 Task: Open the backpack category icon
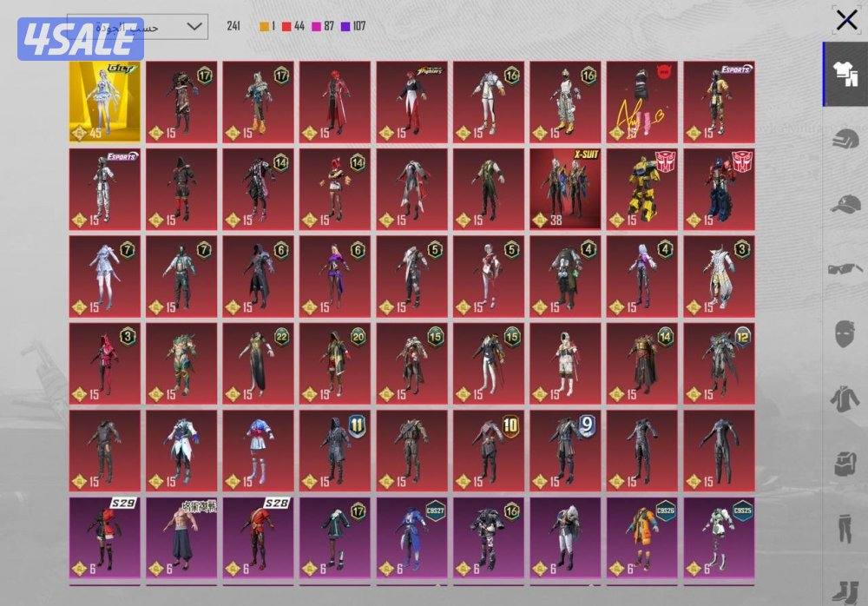pos(845,463)
